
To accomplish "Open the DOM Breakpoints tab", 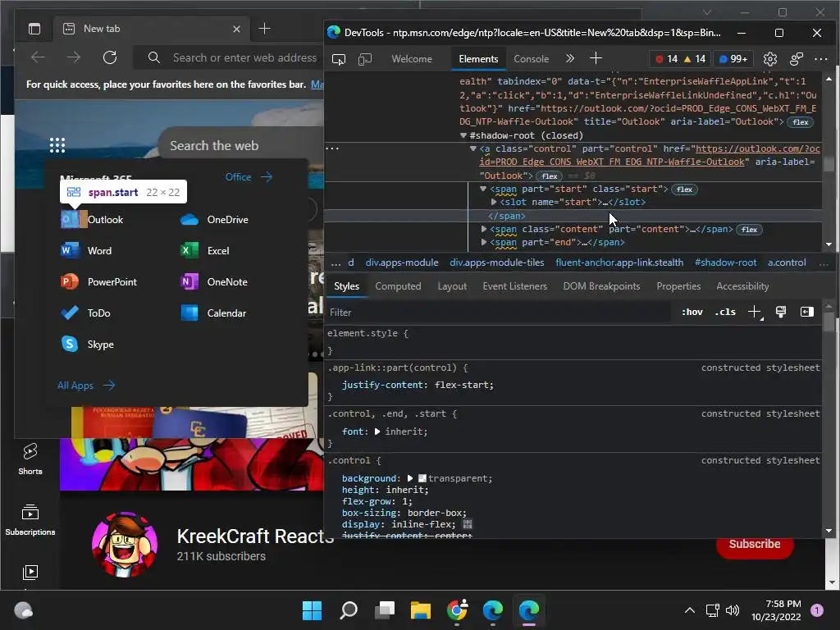I will [601, 286].
